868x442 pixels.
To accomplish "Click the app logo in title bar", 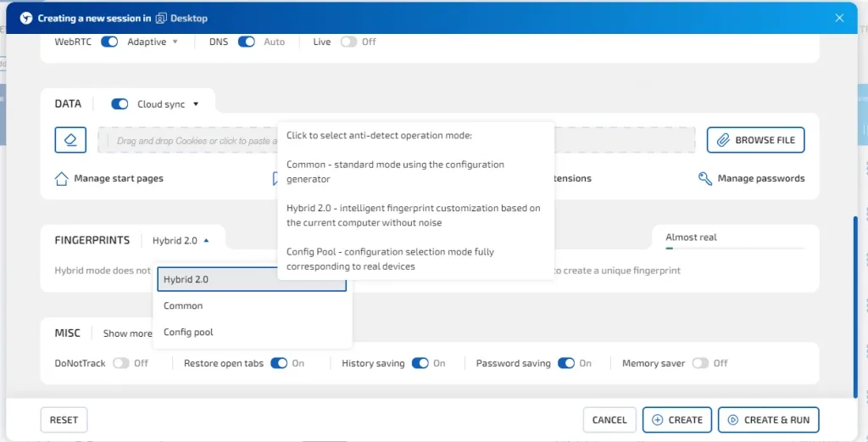I will pyautogui.click(x=26, y=18).
